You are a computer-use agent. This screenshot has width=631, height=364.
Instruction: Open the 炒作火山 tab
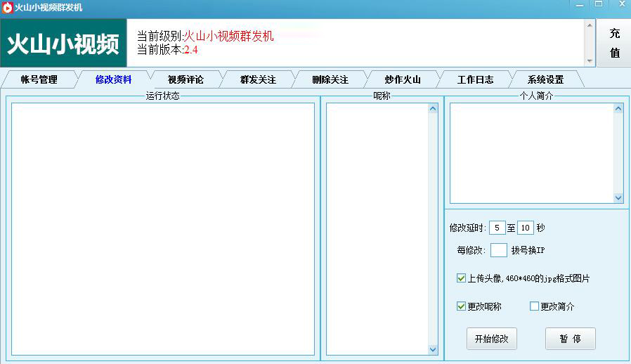(403, 79)
